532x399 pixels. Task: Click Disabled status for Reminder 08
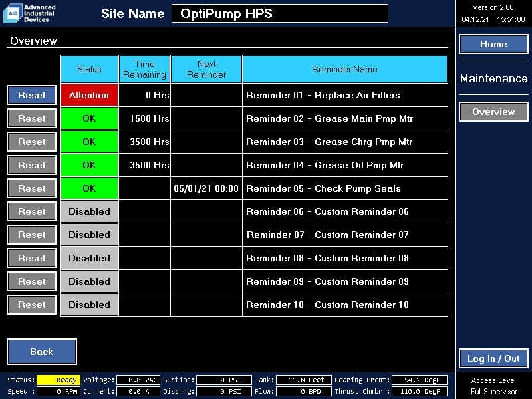coord(89,258)
